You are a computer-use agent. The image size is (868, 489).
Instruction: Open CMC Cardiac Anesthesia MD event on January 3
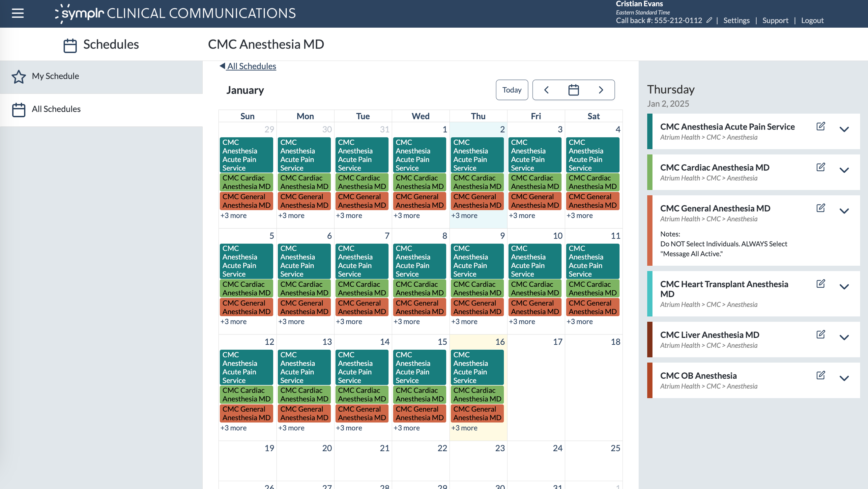[x=535, y=182]
